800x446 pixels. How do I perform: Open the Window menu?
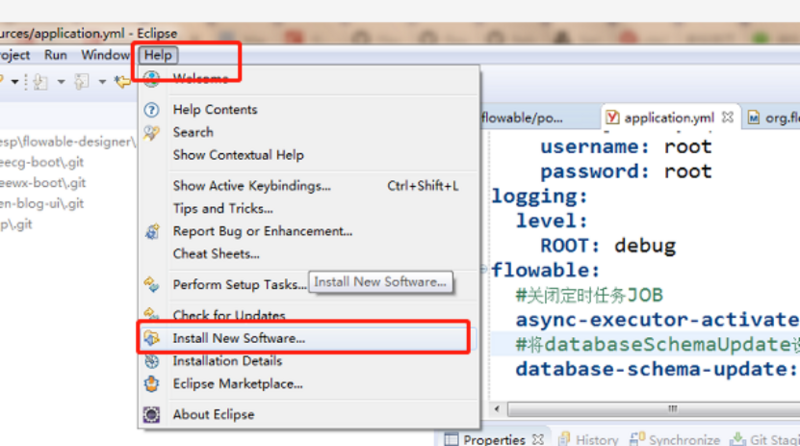click(x=105, y=55)
